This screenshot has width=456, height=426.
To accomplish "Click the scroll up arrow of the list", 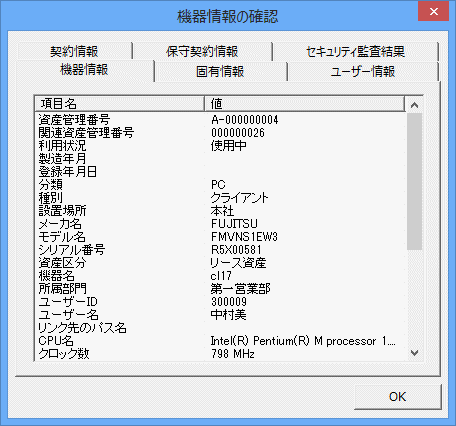I will [x=414, y=105].
